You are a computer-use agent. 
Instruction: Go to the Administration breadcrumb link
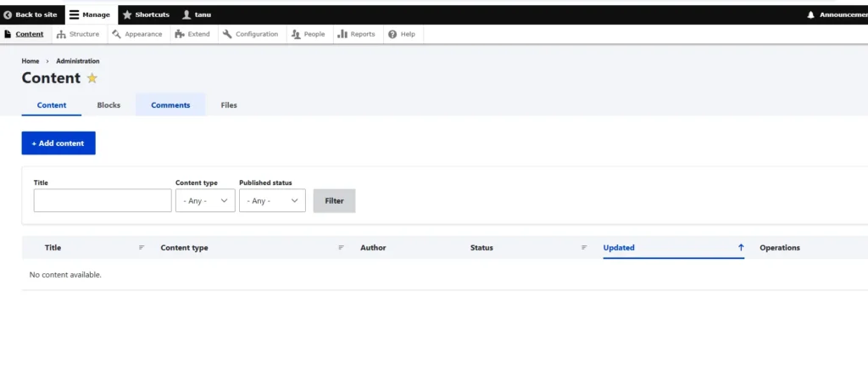point(77,61)
